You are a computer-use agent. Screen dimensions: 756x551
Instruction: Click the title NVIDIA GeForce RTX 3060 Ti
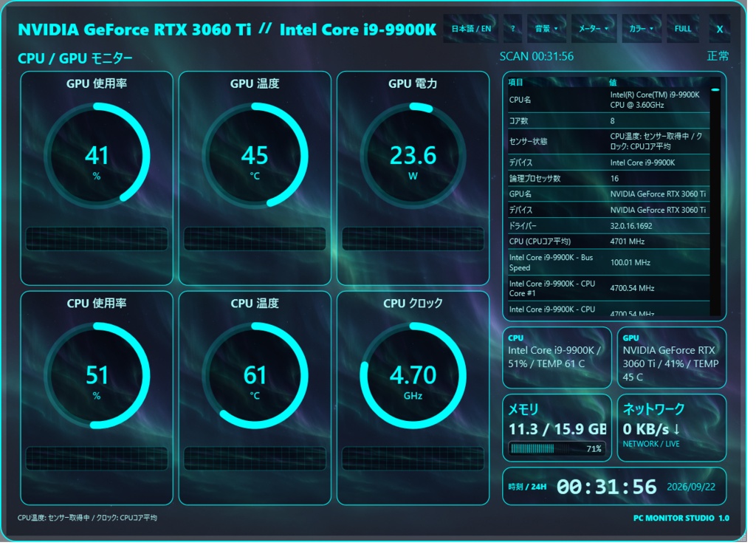[x=136, y=30]
